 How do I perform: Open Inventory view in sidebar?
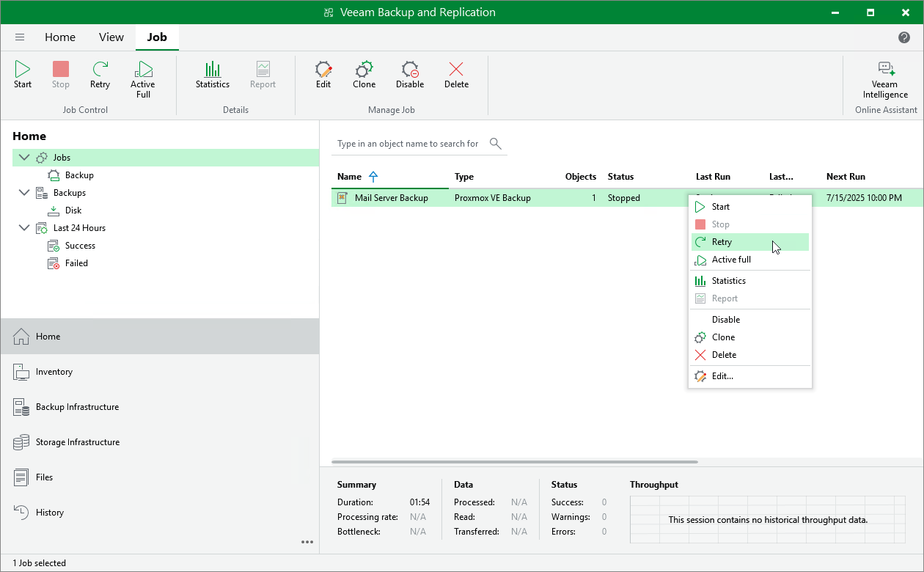[160, 372]
